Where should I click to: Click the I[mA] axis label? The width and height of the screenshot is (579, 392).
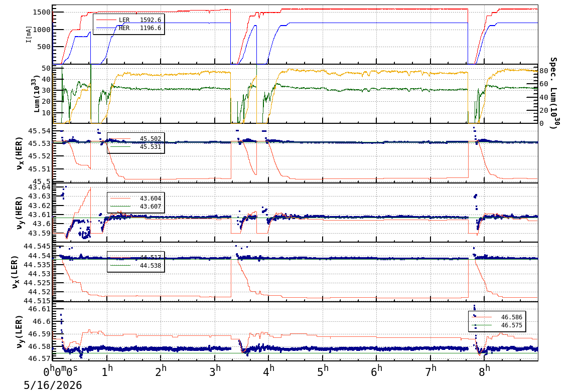point(29,34)
